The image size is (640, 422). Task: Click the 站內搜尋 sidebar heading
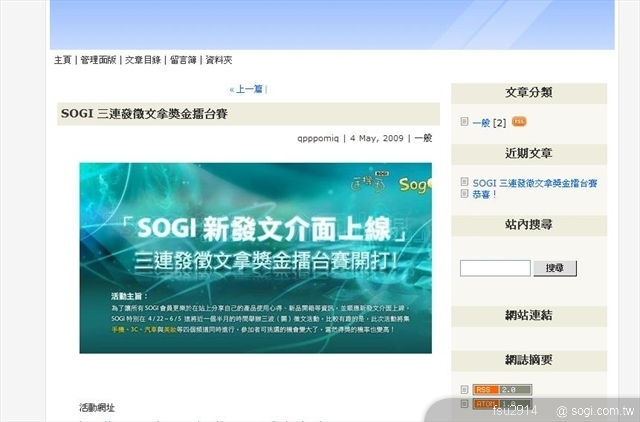tap(529, 224)
